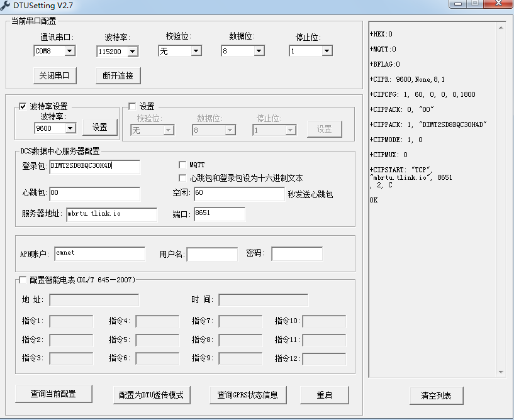The image size is (514, 420).
Task: Enable the 配置智能电表 DL/T 645-2007 checkbox
Action: (x=22, y=279)
